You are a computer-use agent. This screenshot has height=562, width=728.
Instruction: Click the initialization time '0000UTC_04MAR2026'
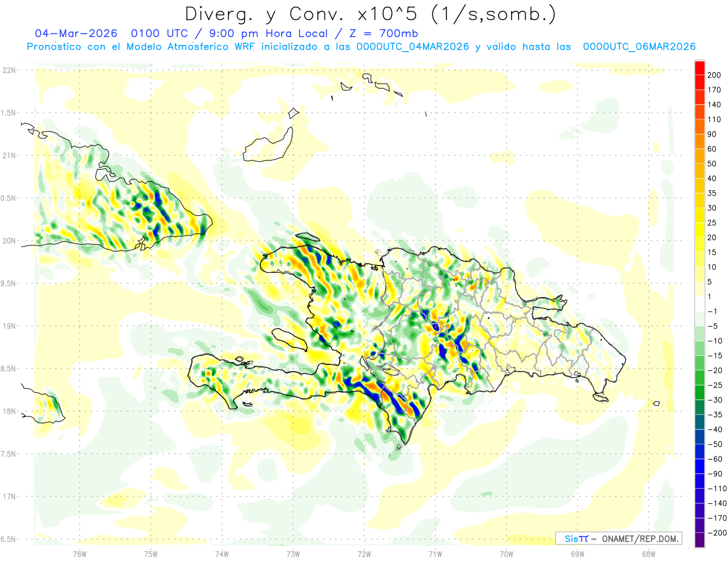pyautogui.click(x=413, y=47)
